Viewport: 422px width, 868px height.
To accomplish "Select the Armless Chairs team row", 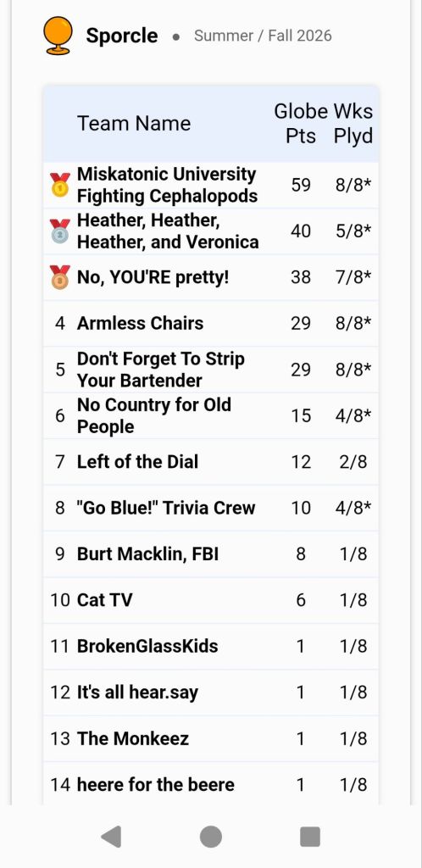I will [211, 323].
